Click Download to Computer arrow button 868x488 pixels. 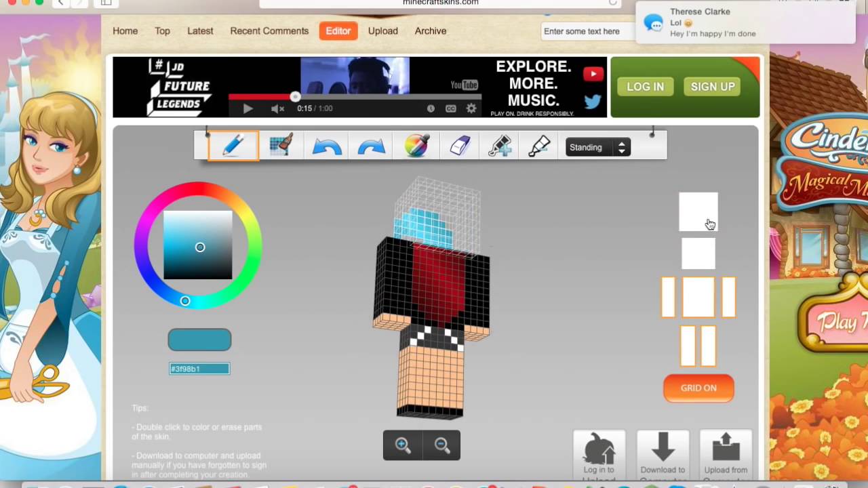pyautogui.click(x=663, y=455)
